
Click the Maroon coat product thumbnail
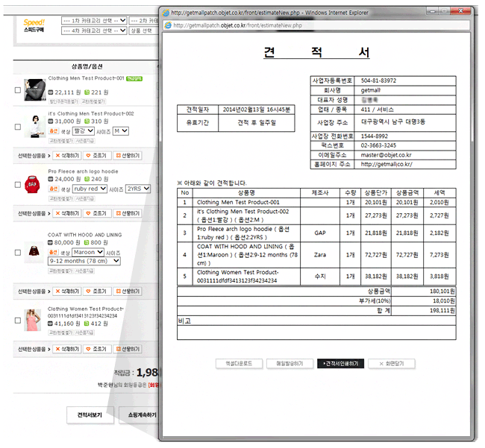pos(34,251)
